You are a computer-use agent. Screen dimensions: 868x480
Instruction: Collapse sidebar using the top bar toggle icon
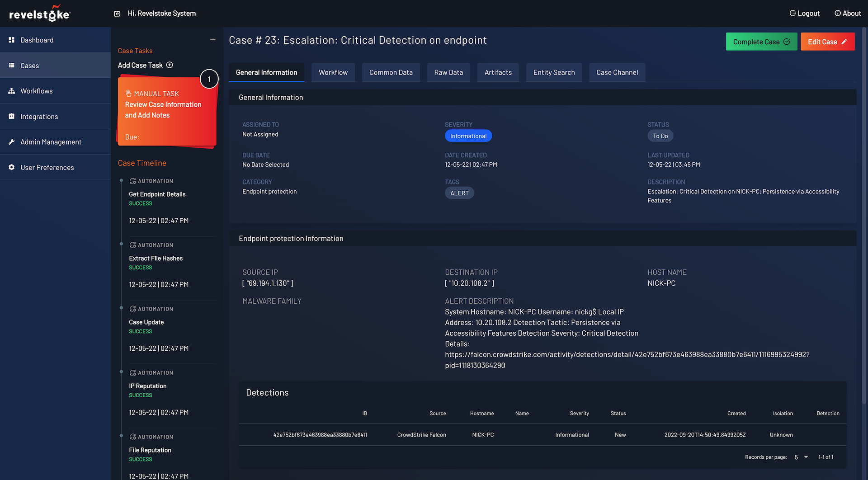pos(117,14)
